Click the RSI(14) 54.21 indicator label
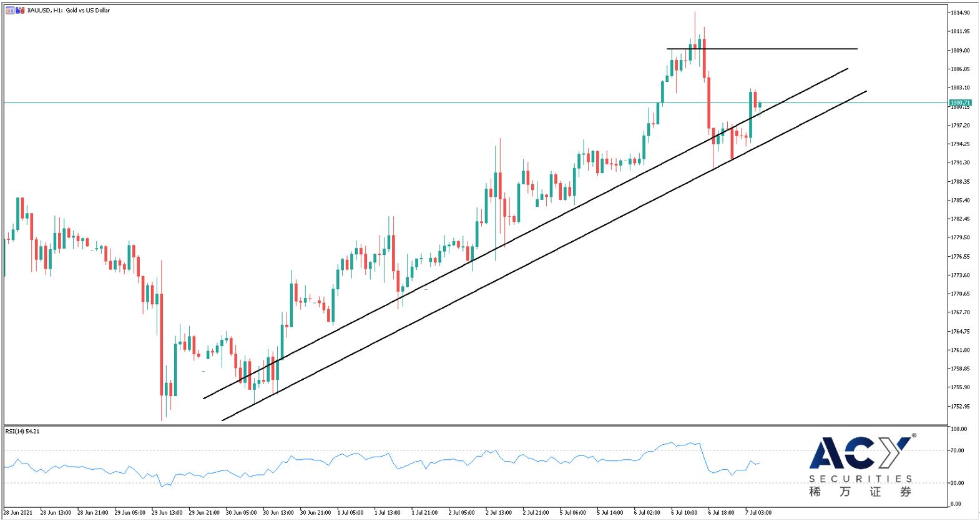 coord(22,431)
